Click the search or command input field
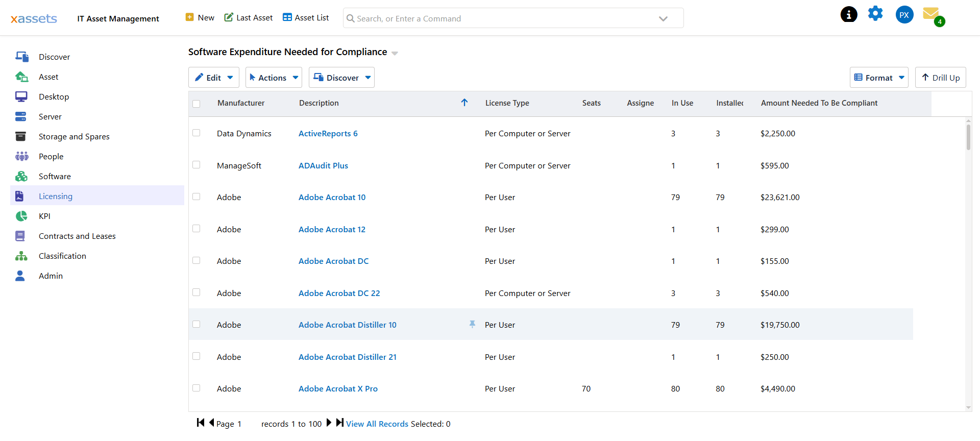Image resolution: width=980 pixels, height=441 pixels. point(513,18)
